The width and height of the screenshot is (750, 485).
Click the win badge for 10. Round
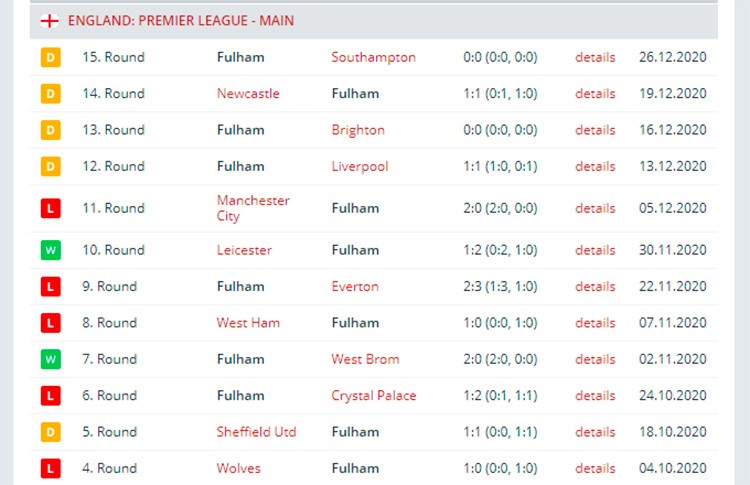pos(51,250)
